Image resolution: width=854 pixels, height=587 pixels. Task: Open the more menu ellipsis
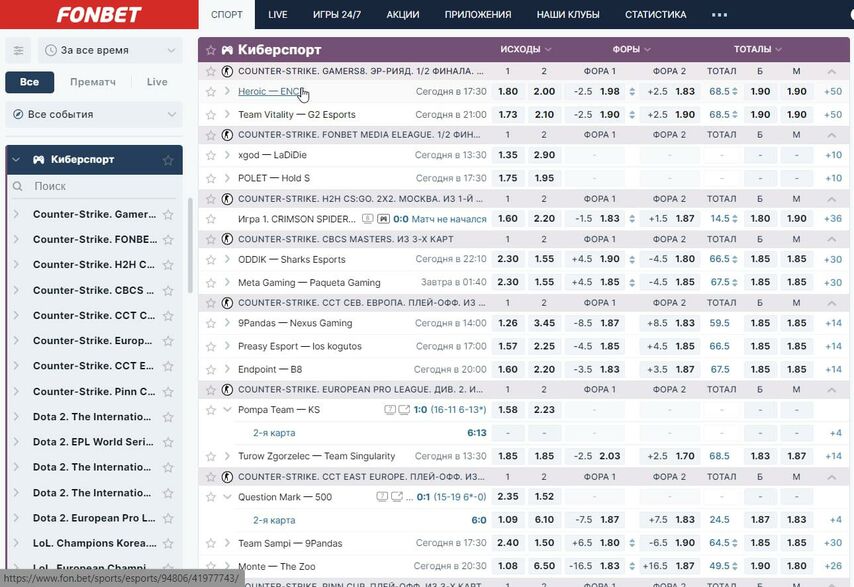[719, 15]
